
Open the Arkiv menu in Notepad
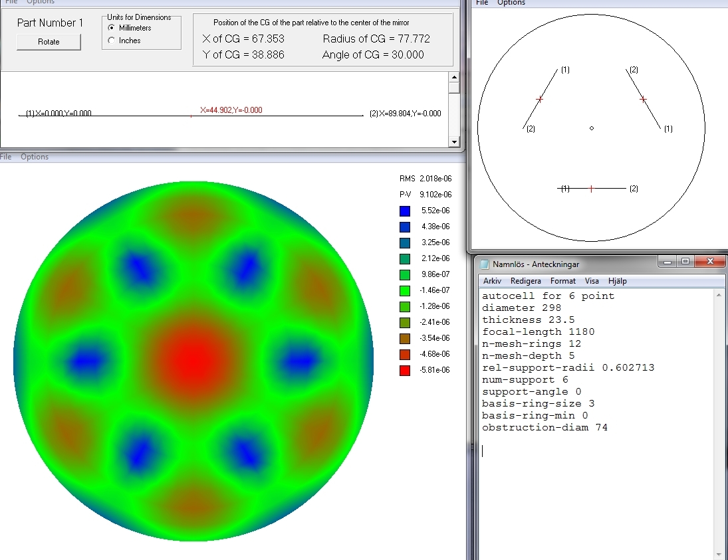[492, 281]
